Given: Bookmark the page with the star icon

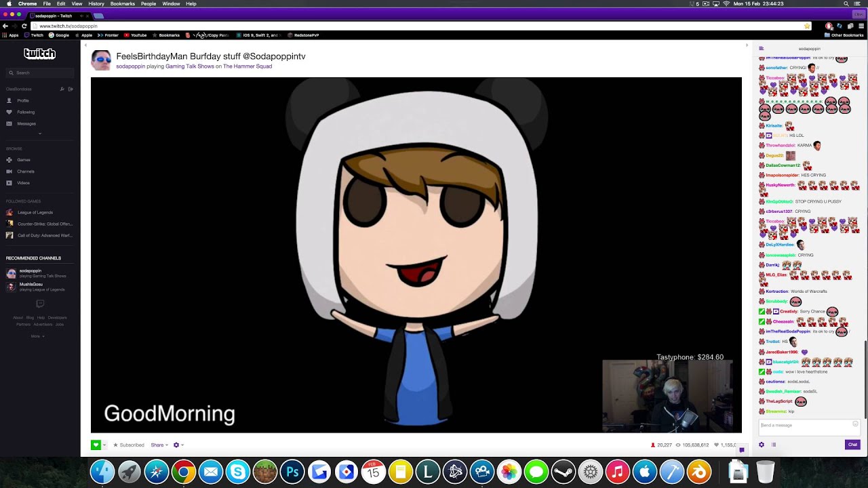Looking at the screenshot, I should 806,26.
